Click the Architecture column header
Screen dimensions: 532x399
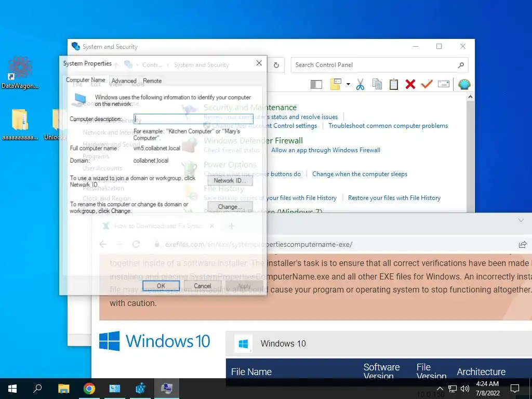pos(481,371)
